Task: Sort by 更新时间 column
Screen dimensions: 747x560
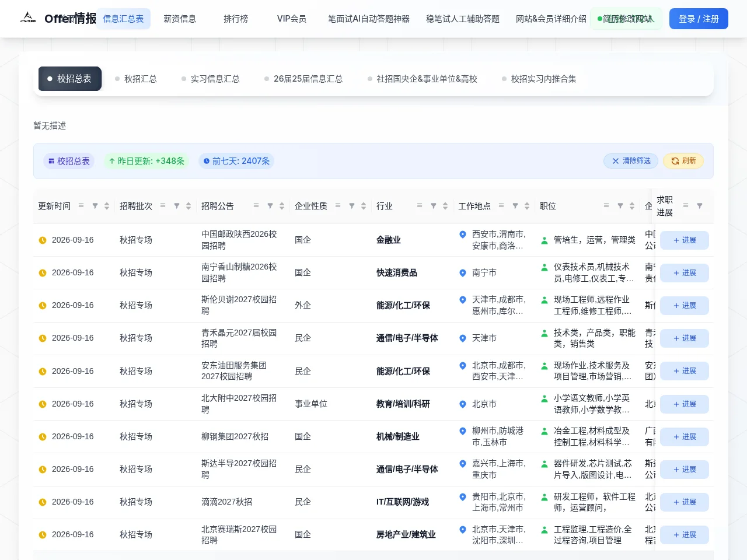Action: (x=107, y=206)
